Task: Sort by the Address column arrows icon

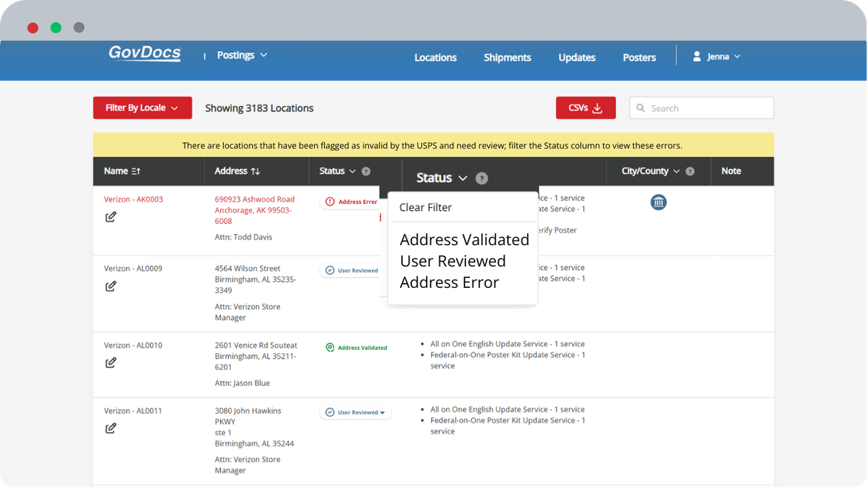Action: point(256,171)
